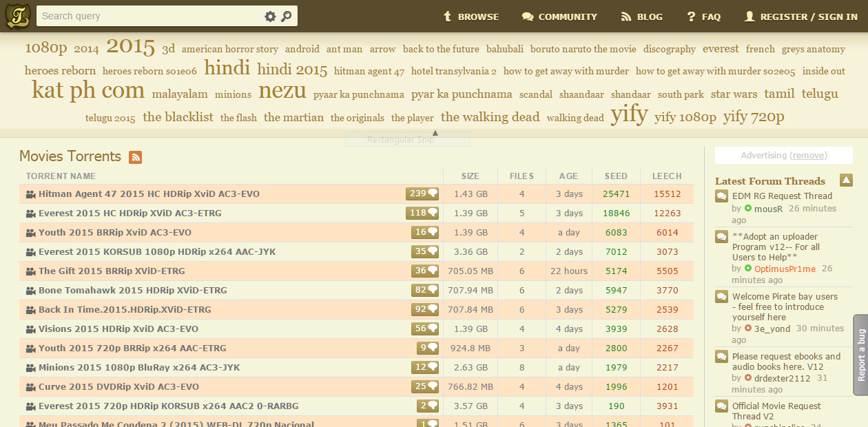This screenshot has height=427, width=868.
Task: Click the Report a bug side tab
Action: [x=860, y=355]
